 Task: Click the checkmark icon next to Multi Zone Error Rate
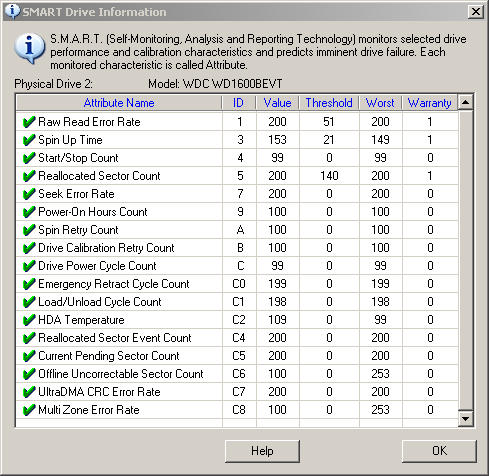(x=29, y=410)
